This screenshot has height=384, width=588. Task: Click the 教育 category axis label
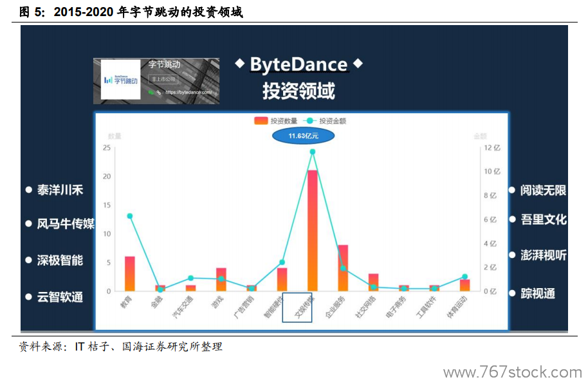click(x=126, y=302)
